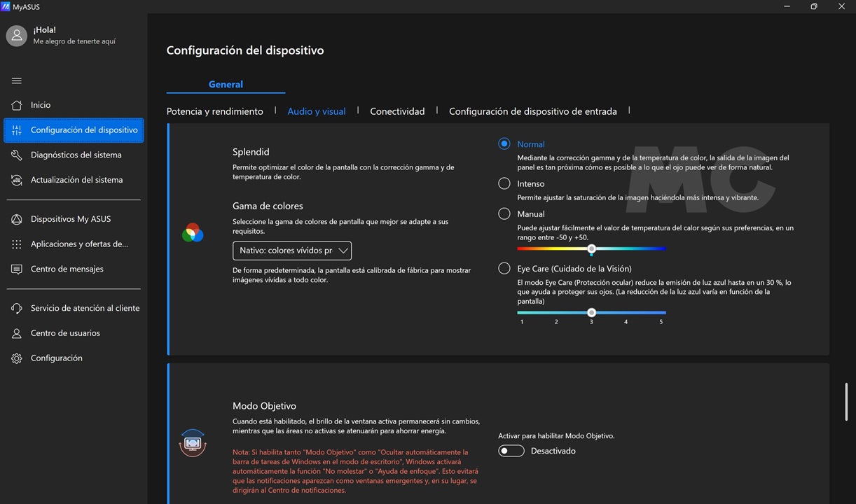Click the Centro de mensajes icon
856x504 pixels.
pyautogui.click(x=17, y=269)
